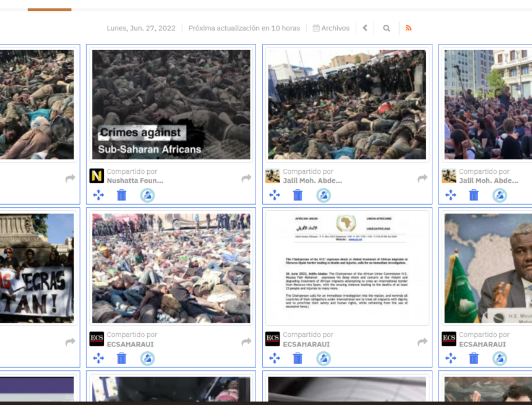Screen dimensions: 532x405
Task: Click the Próxima actualización en 10 horas text
Action: (244, 28)
